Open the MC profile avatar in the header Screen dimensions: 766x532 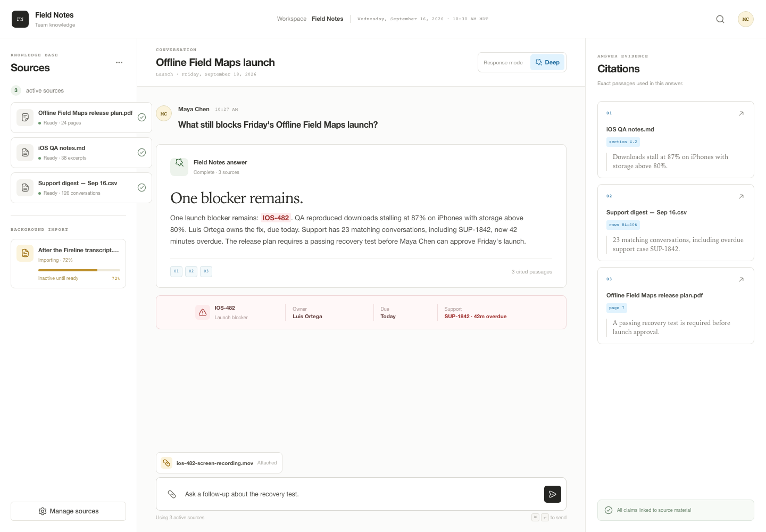[746, 19]
